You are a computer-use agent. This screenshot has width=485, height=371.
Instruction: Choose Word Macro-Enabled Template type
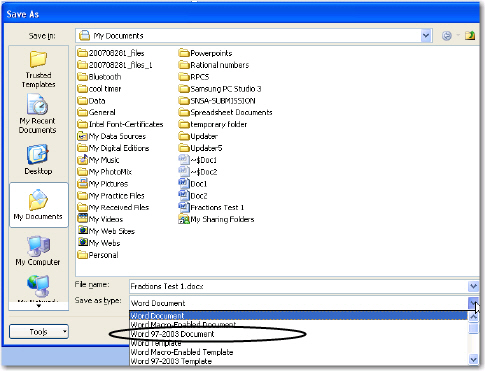(298, 352)
